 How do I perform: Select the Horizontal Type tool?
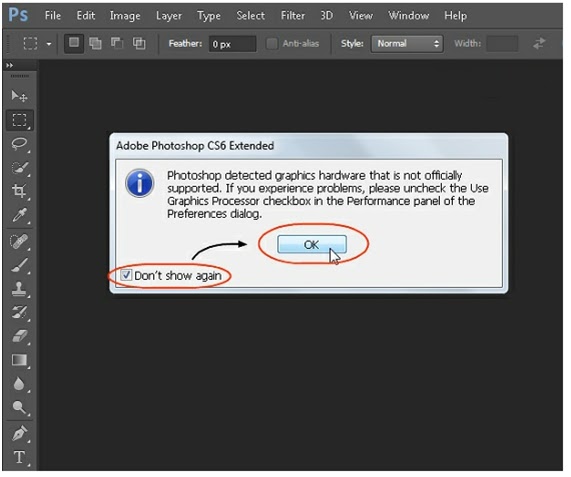coord(19,457)
